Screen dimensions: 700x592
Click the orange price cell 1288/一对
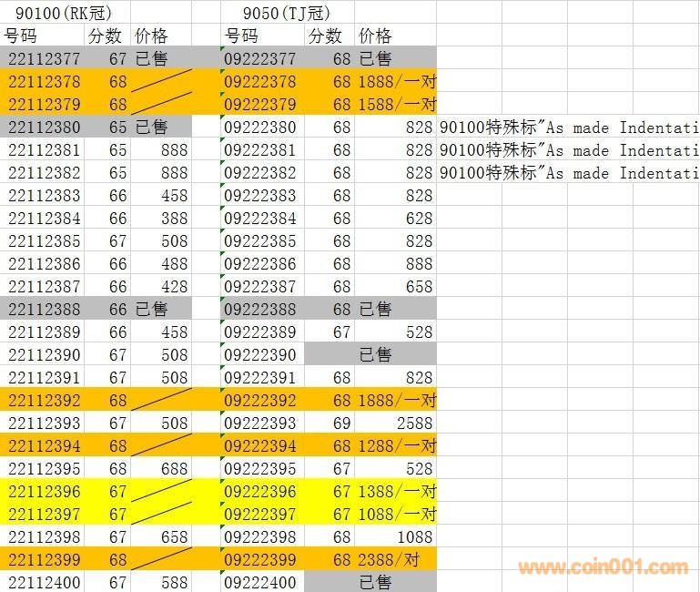(x=396, y=446)
